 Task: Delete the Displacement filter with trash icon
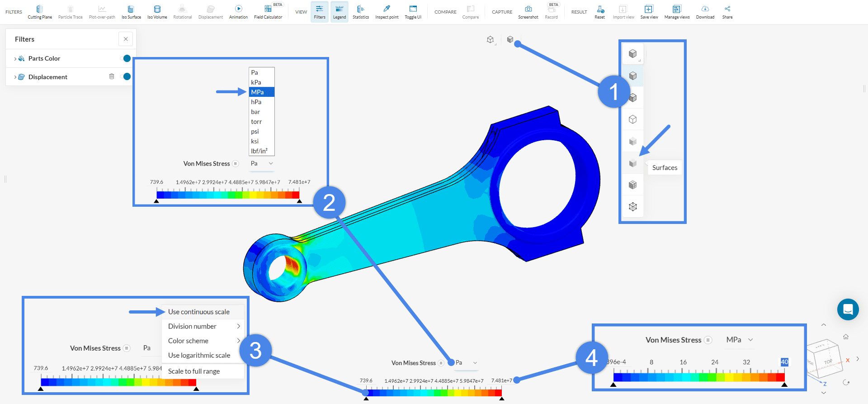tap(112, 76)
